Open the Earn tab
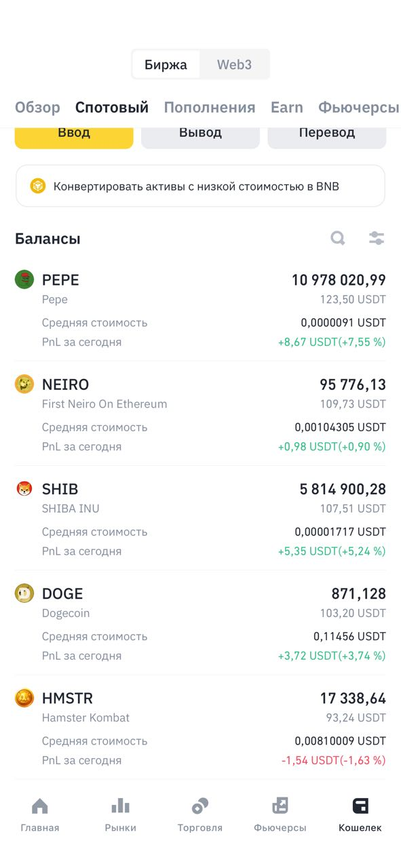This screenshot has height=868, width=401. pyautogui.click(x=287, y=107)
